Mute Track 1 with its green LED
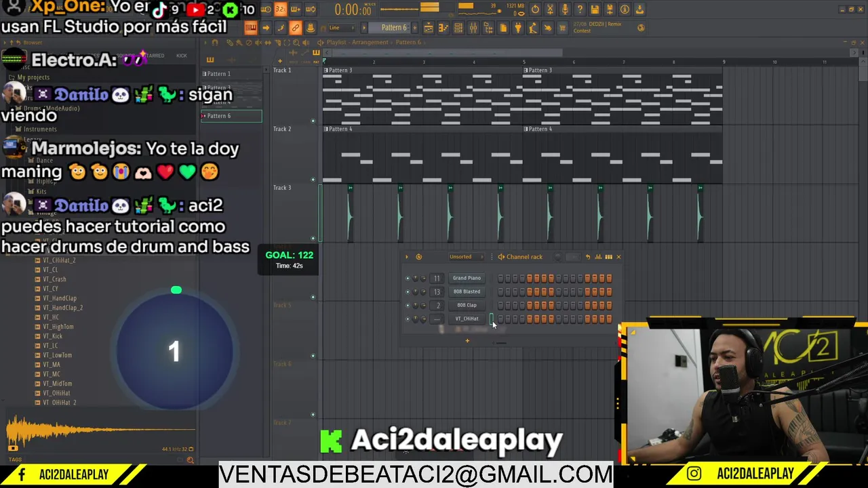This screenshot has width=868, height=488. point(313,121)
